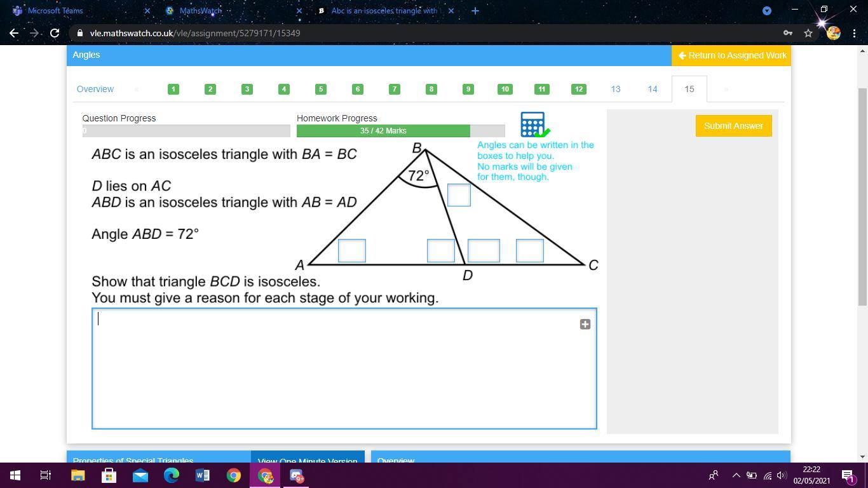The image size is (868, 488).
Task: Open the Windows Start menu
Action: click(x=15, y=475)
